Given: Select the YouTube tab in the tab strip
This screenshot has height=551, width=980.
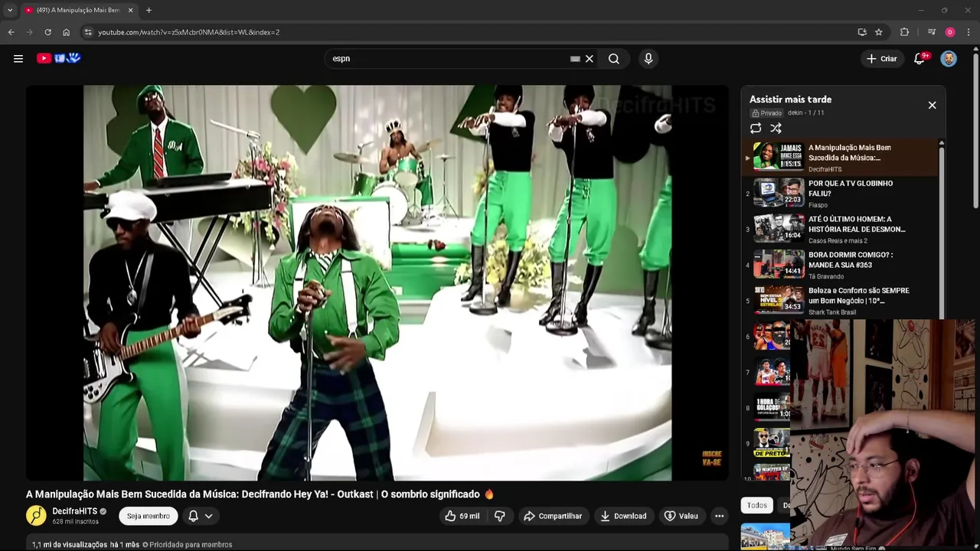Looking at the screenshot, I should [80, 10].
